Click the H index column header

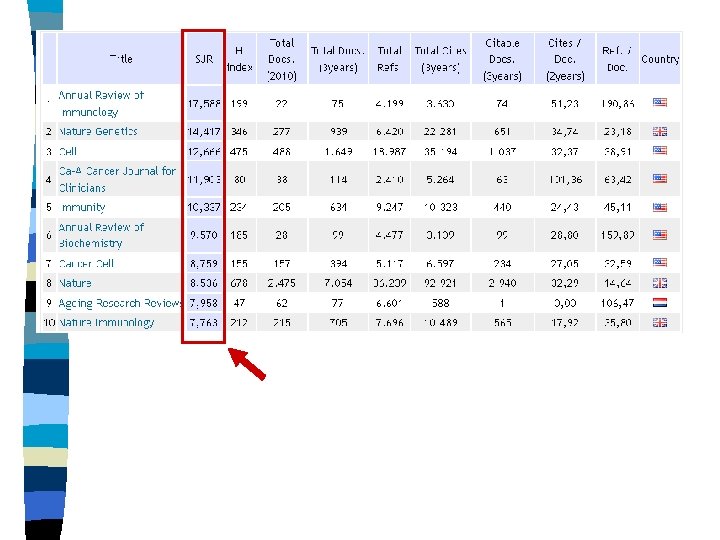click(239, 59)
